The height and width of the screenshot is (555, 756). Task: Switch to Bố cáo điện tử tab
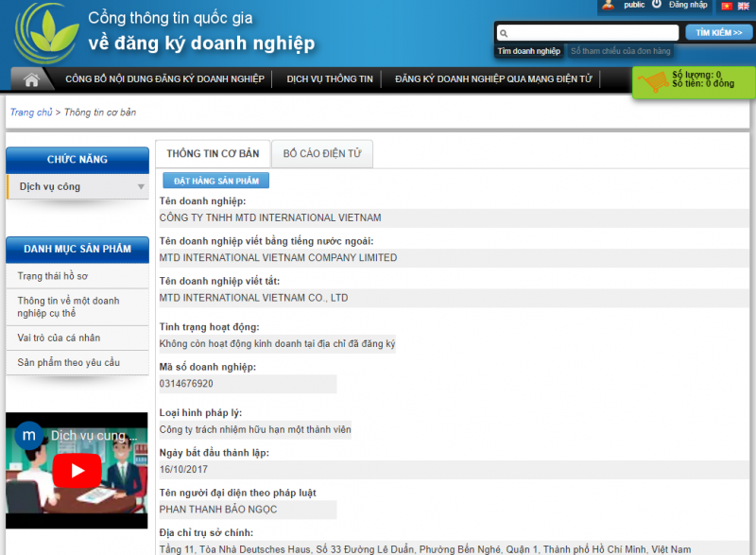pos(321,153)
